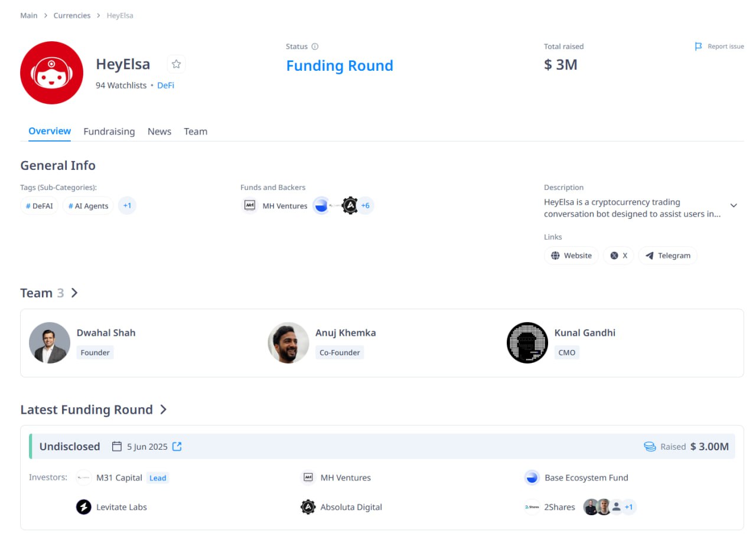Expand Latest Funding Round chevron
This screenshot has height=540, width=756.
(164, 410)
